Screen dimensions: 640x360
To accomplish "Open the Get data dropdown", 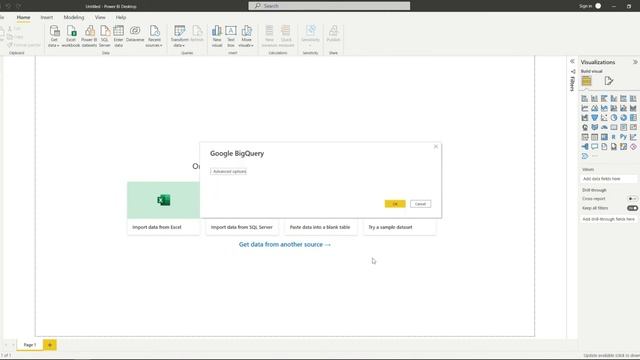I will tap(54, 36).
